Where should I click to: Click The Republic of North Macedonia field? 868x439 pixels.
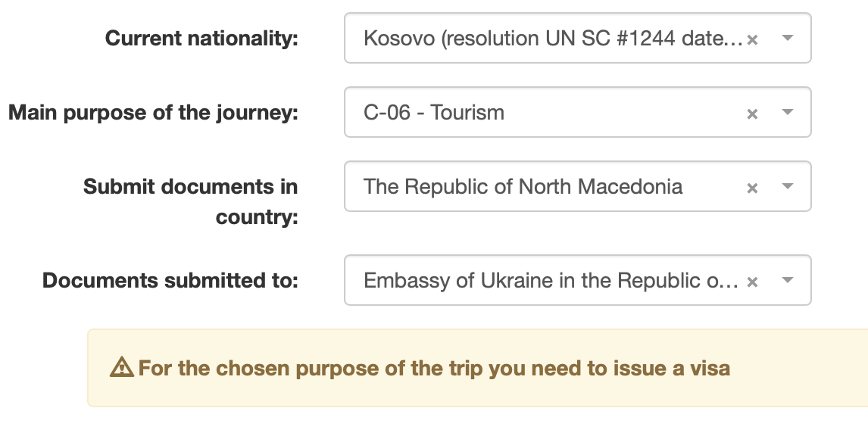tap(523, 186)
